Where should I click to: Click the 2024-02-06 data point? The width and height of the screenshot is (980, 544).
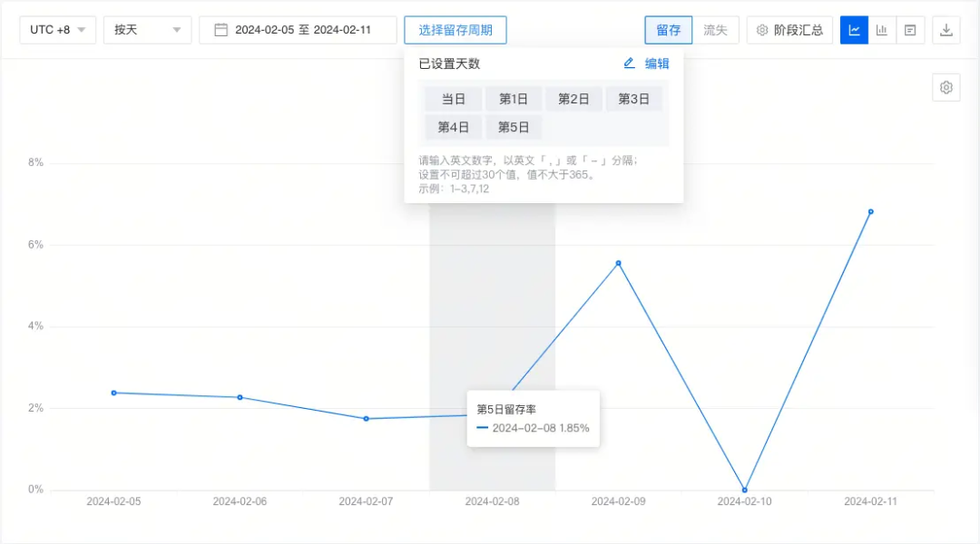tap(240, 397)
